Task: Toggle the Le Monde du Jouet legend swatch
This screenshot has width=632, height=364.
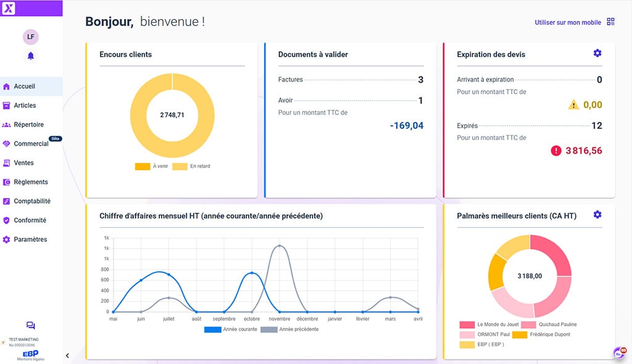Action: click(467, 325)
